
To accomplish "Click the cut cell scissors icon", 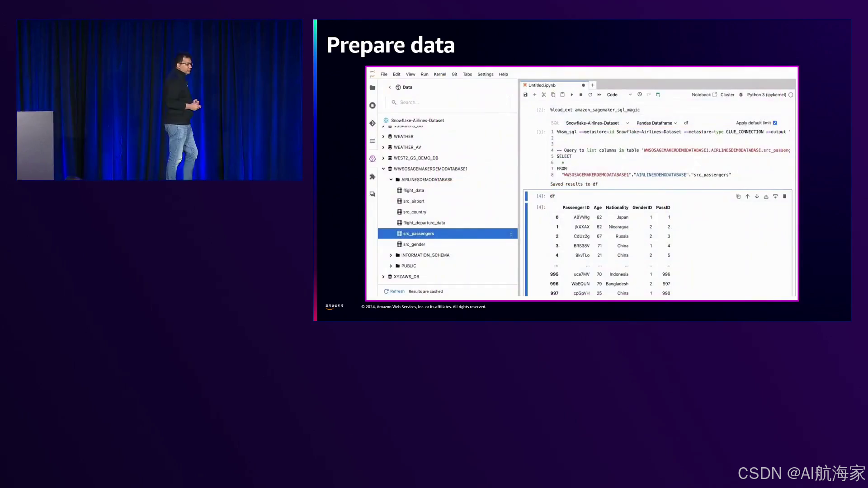I will tap(544, 95).
